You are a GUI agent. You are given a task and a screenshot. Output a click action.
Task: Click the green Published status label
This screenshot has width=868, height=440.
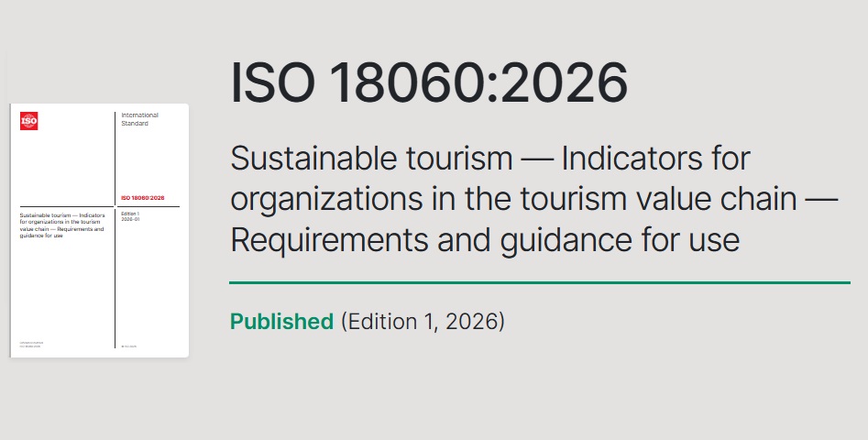coord(281,322)
